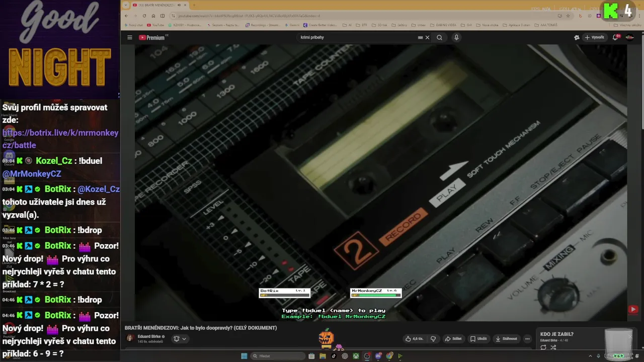Open ChatGPT from the taskbar
644x362 pixels.
345,356
